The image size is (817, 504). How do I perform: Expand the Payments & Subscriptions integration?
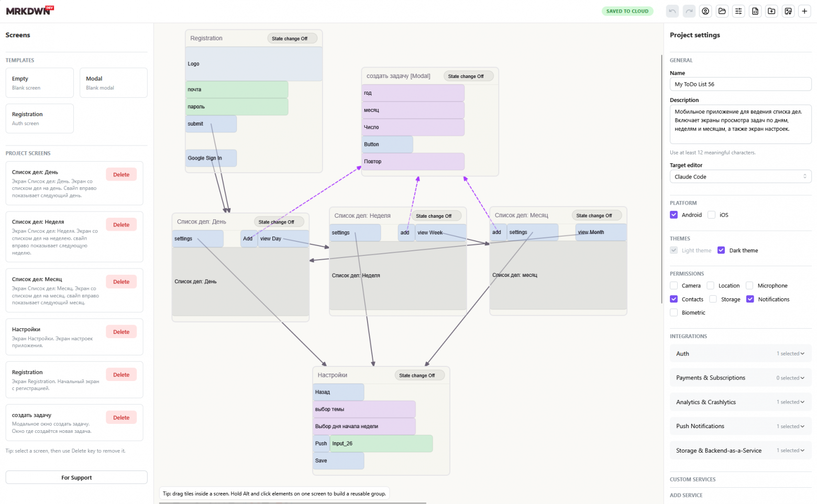point(741,378)
